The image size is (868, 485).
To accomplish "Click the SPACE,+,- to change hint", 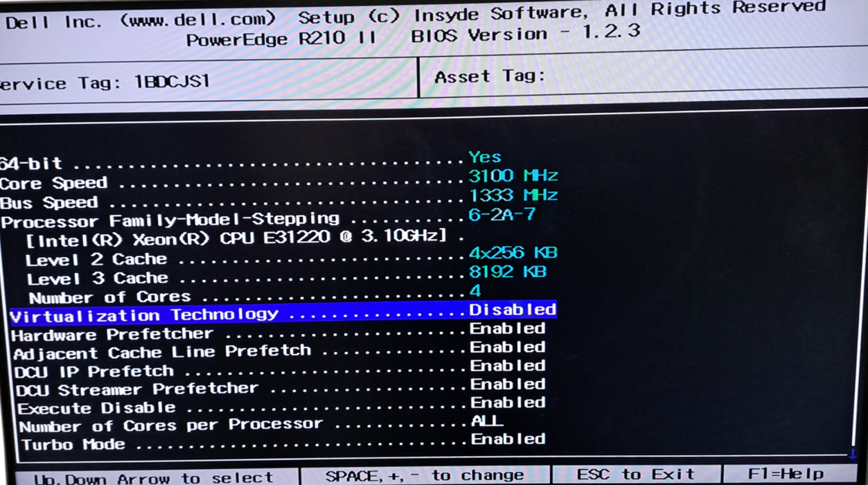I will [425, 475].
